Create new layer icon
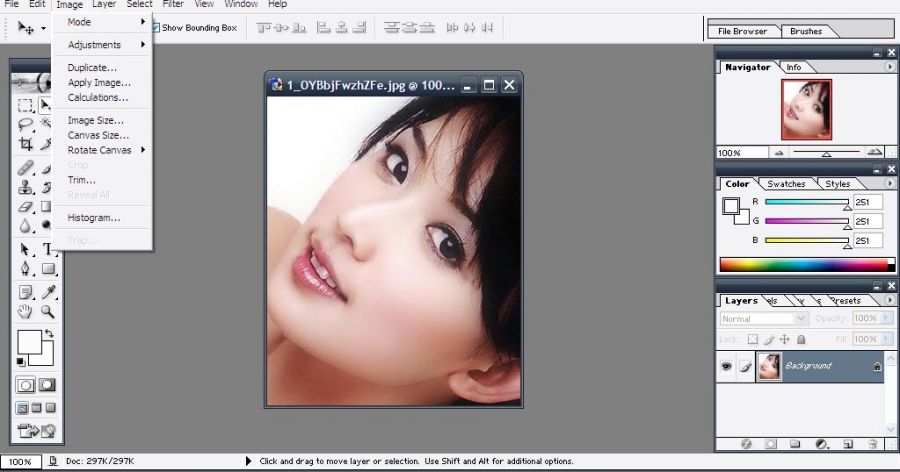The height and width of the screenshot is (472, 900). tap(848, 444)
